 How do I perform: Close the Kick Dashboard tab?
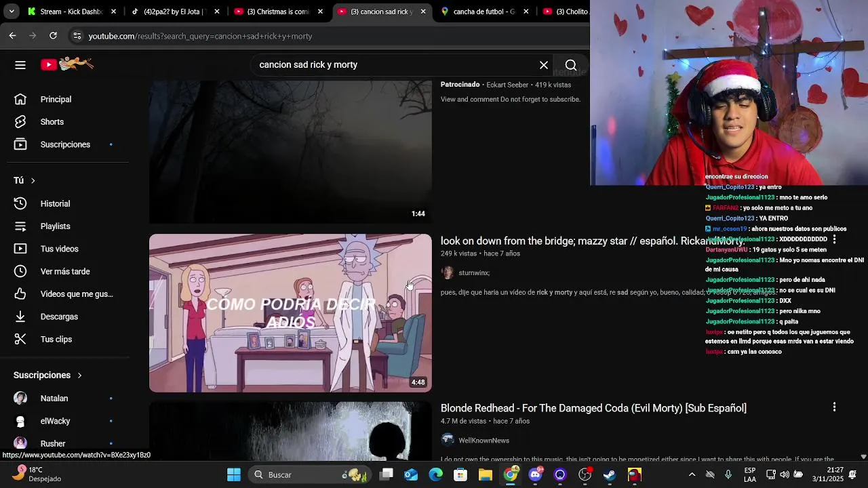pyautogui.click(x=113, y=12)
